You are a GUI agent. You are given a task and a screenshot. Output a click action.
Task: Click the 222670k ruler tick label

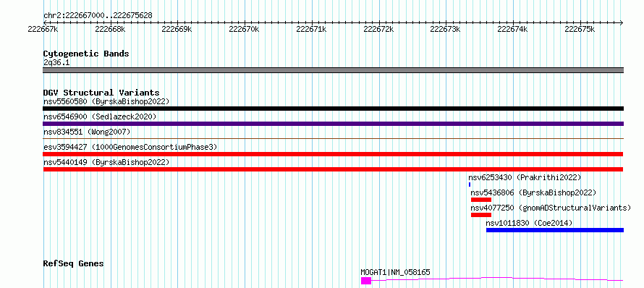click(244, 29)
